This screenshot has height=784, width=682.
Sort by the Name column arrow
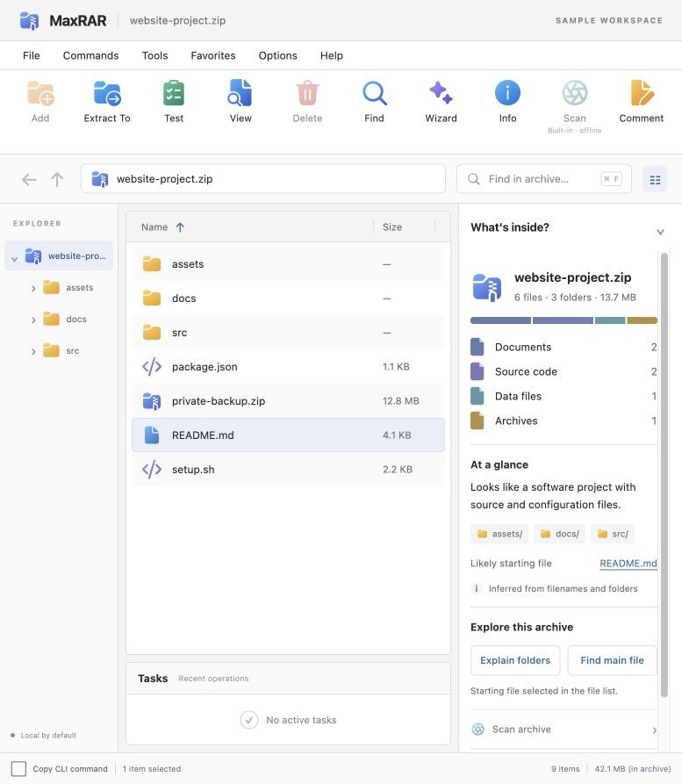[x=181, y=227]
